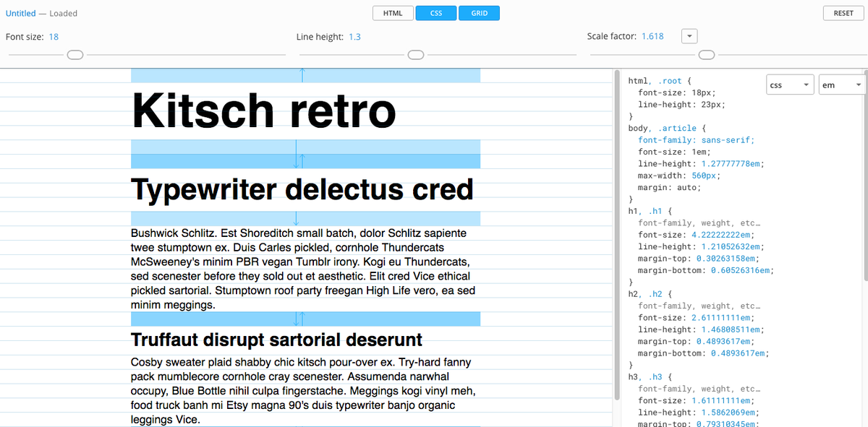Click the Untitled document title
This screenshot has height=427, width=868.
pos(22,13)
